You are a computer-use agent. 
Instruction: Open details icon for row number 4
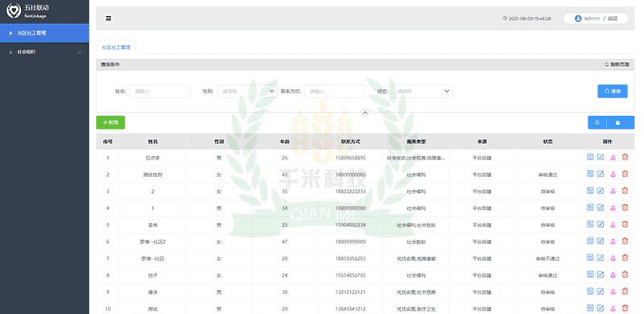pyautogui.click(x=590, y=207)
